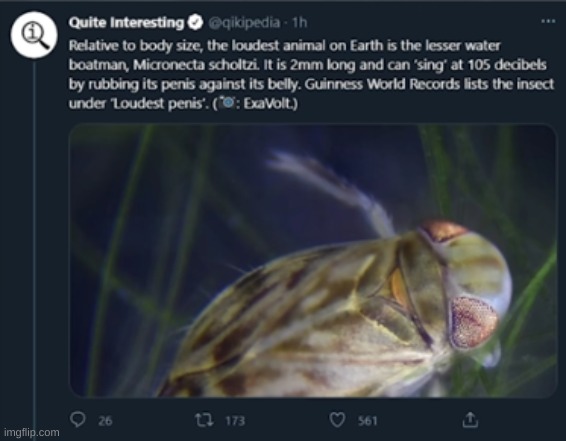Screen dimensions: 566x441
Task: Click the tweet body text
Action: point(311,74)
